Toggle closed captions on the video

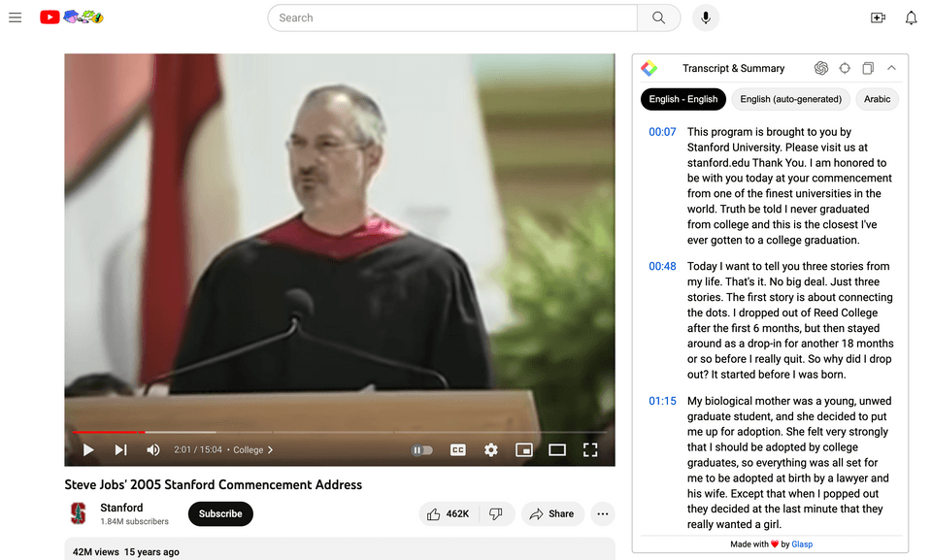(458, 450)
